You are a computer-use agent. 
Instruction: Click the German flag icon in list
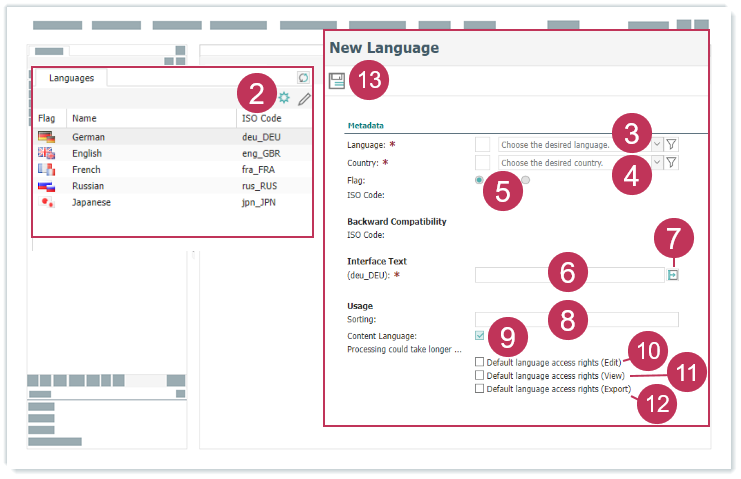[x=46, y=137]
